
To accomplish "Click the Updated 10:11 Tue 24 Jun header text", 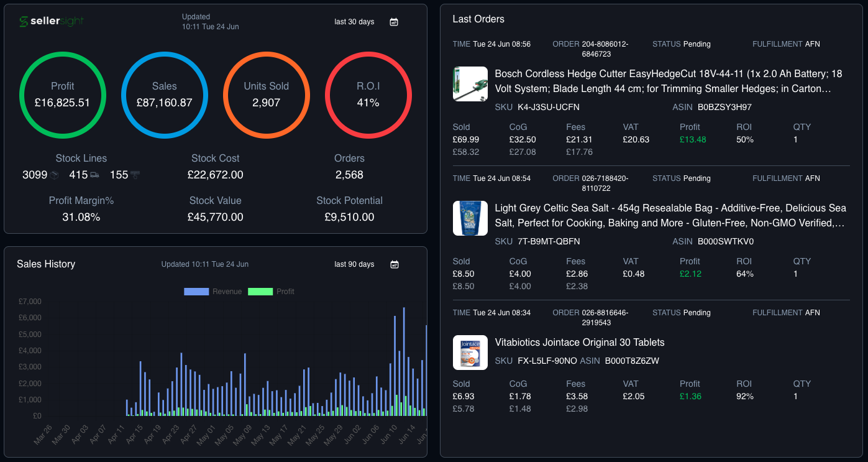I will (x=211, y=22).
